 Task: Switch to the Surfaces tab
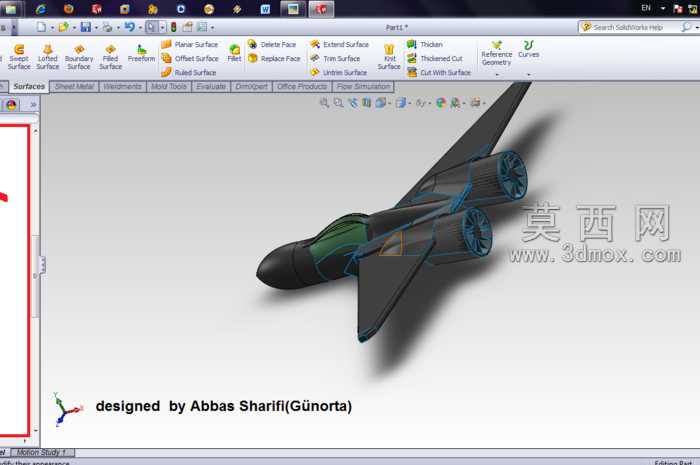[x=29, y=87]
